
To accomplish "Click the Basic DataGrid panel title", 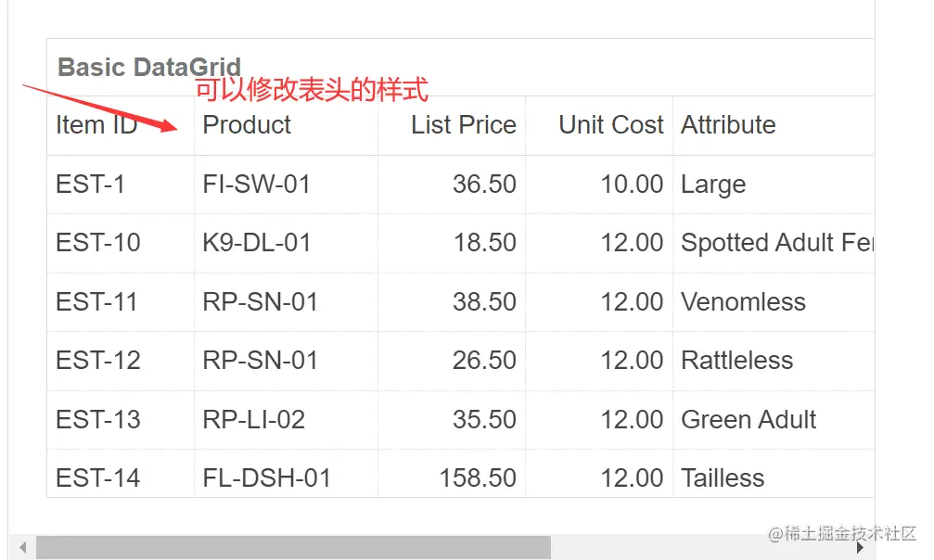I will coord(149,68).
